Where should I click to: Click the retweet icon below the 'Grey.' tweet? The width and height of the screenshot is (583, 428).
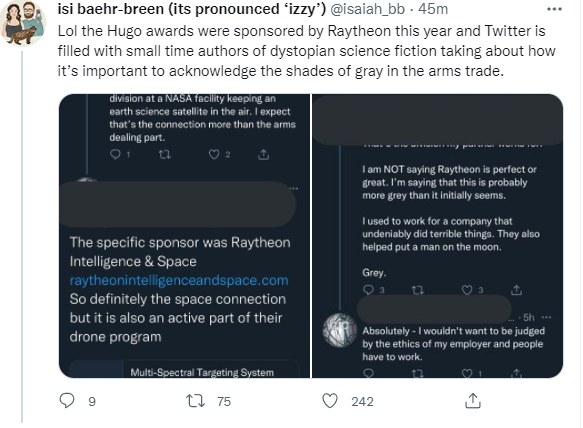point(418,290)
